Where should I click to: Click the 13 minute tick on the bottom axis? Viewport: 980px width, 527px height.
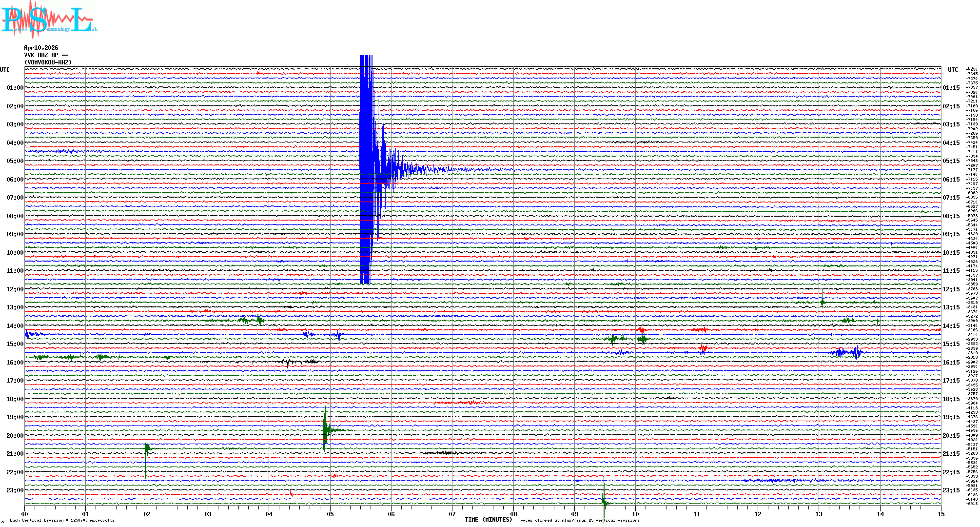click(x=819, y=514)
